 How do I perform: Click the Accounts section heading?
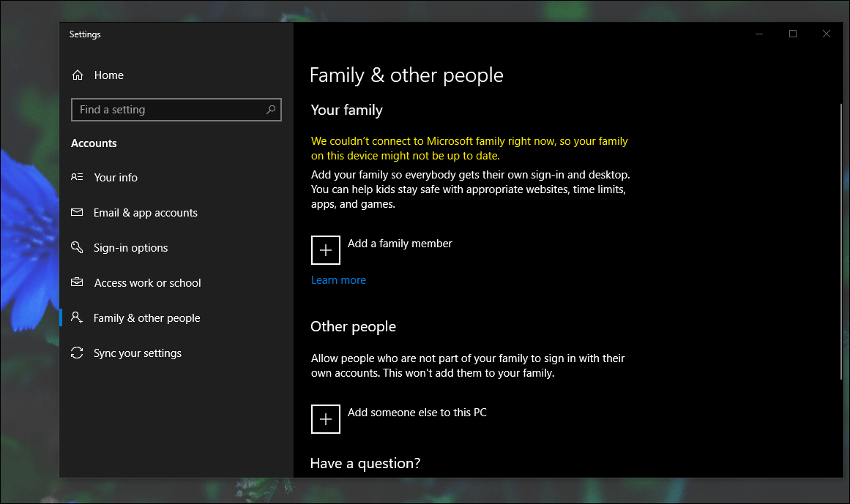pos(94,143)
